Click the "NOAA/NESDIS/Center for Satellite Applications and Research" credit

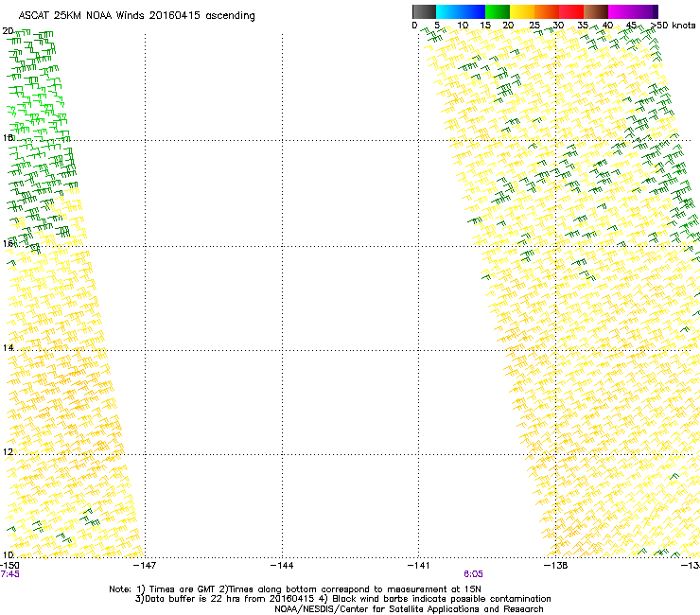tap(409, 609)
